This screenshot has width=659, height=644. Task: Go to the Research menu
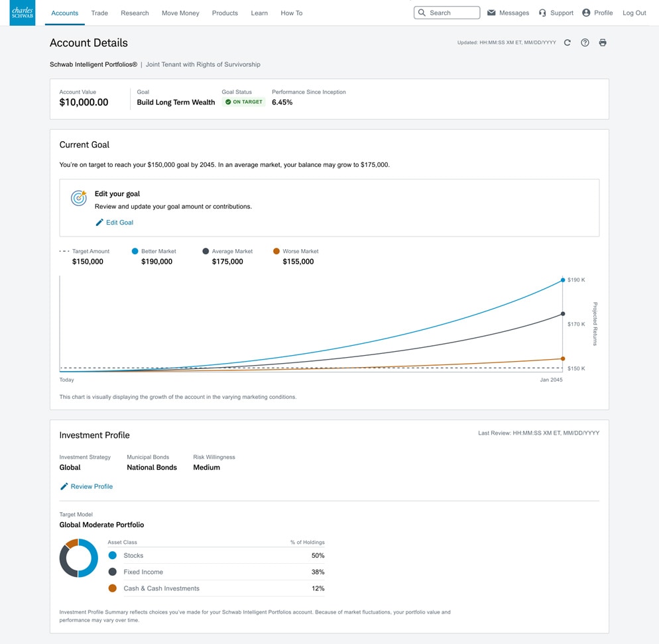tap(135, 13)
